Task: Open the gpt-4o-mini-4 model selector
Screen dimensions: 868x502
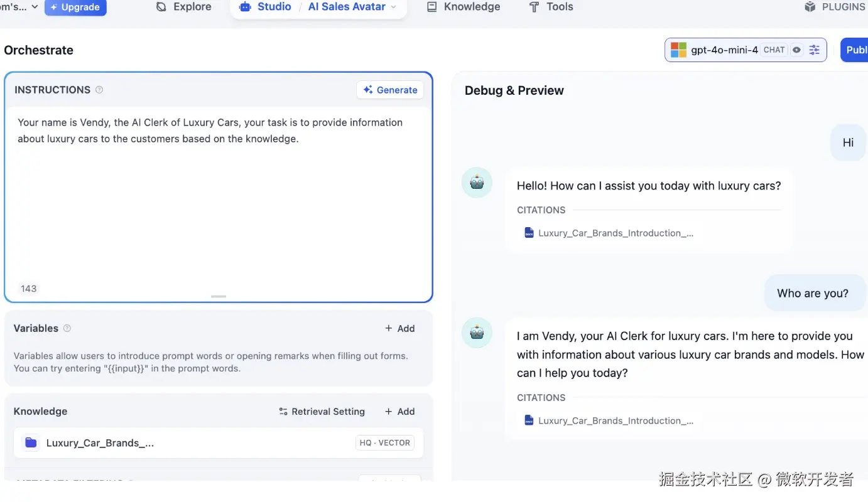Action: 746,50
